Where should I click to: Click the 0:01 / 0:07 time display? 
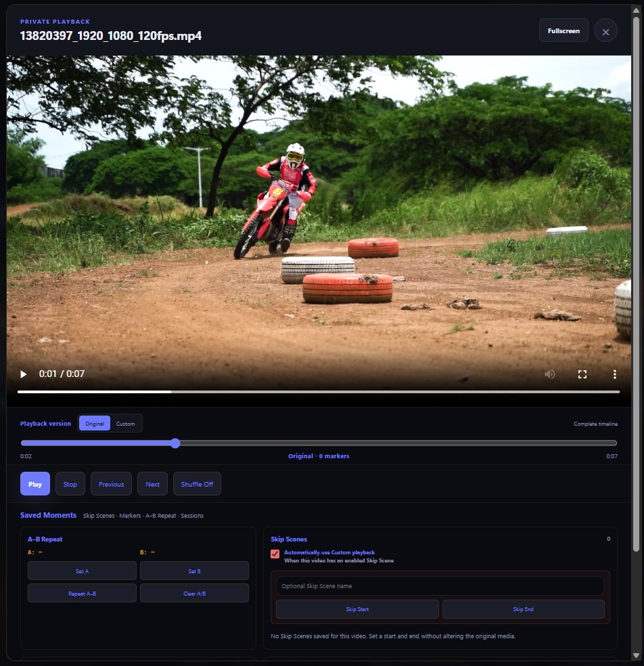[x=62, y=374]
